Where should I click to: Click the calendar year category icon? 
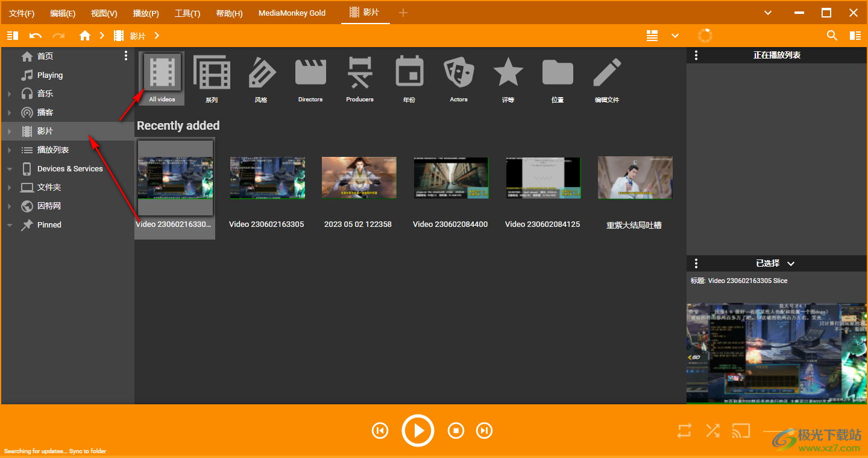coord(409,73)
